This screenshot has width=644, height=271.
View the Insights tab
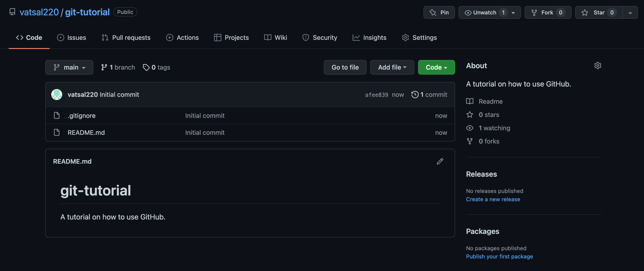369,38
